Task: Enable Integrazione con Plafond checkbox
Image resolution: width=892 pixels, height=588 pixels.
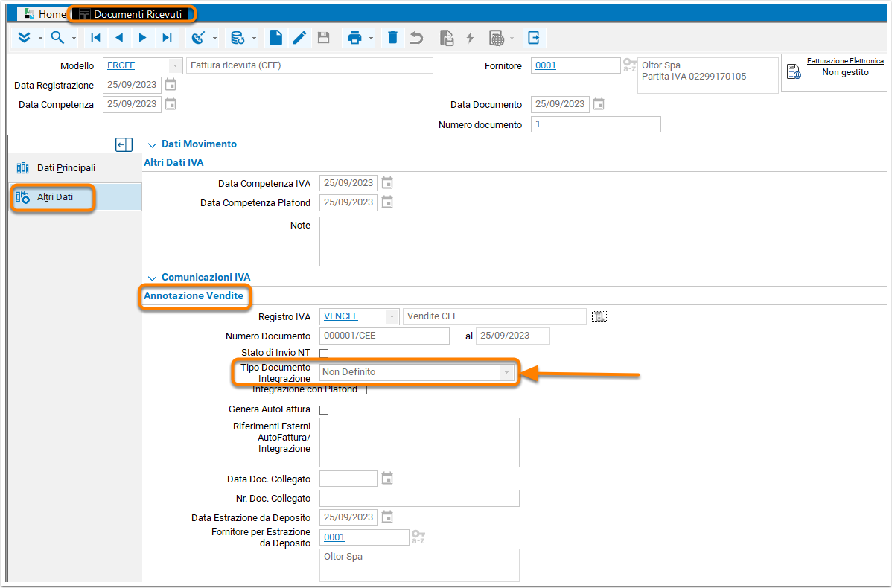Action: point(371,390)
